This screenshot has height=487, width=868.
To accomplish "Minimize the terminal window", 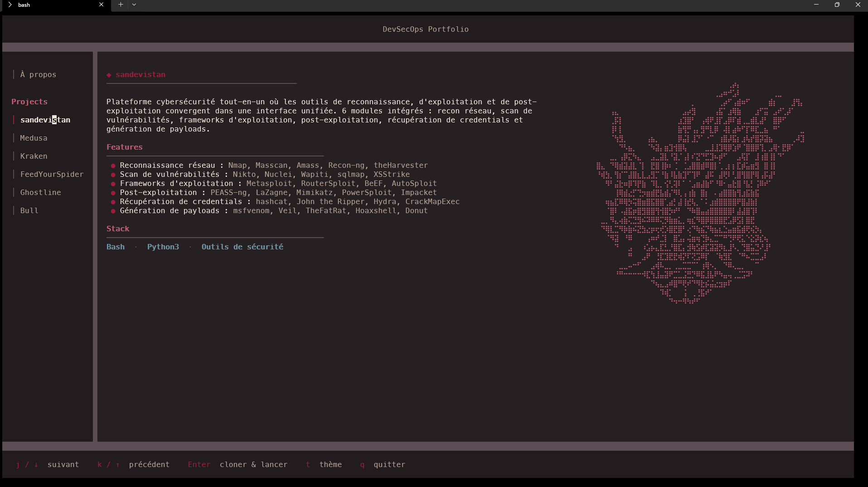I will click(816, 5).
